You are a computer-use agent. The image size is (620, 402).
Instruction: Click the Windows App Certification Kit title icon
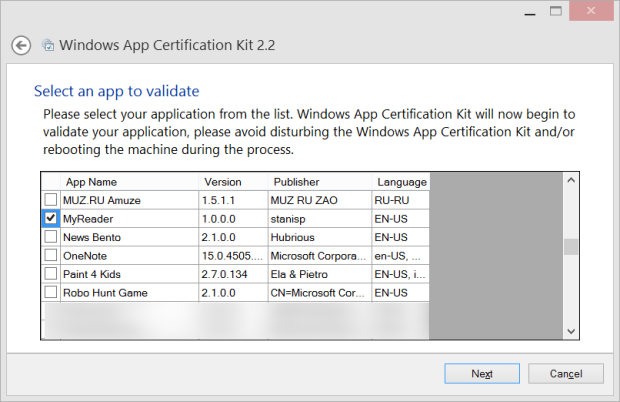click(48, 45)
